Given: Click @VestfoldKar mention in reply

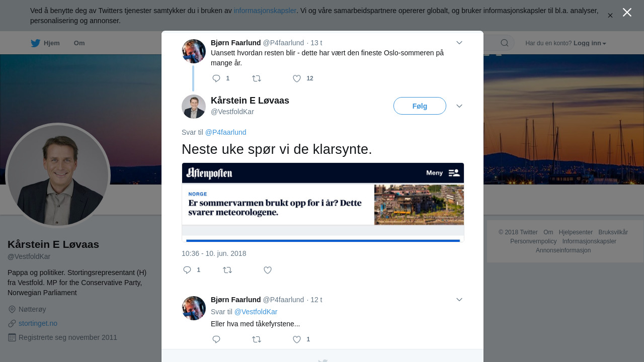Looking at the screenshot, I should tap(256, 312).
